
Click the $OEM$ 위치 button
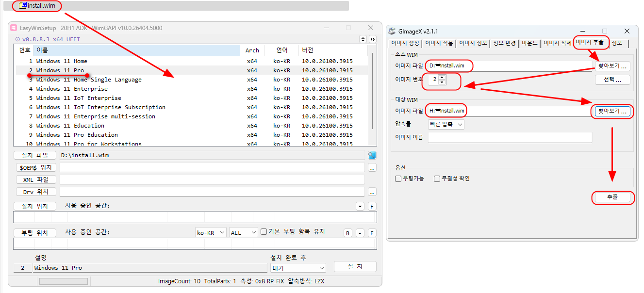[35, 167]
